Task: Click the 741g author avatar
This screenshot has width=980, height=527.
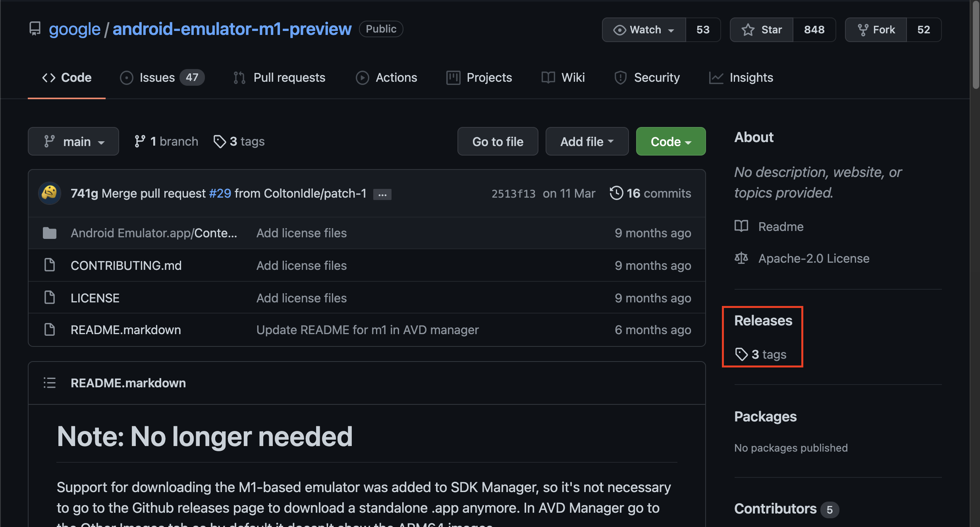Action: 50,193
